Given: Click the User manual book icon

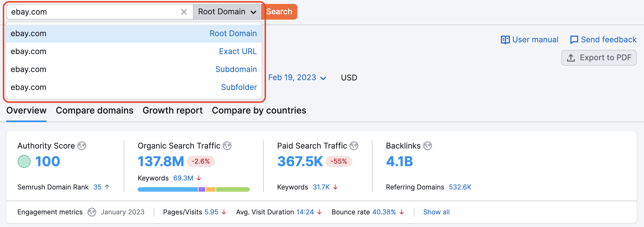Looking at the screenshot, I should coord(505,40).
